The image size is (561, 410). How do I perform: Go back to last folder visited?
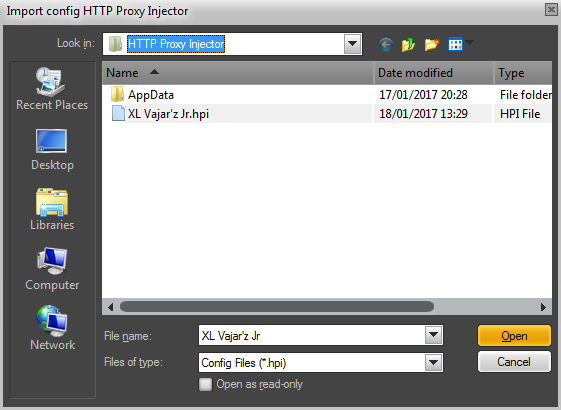coord(386,45)
